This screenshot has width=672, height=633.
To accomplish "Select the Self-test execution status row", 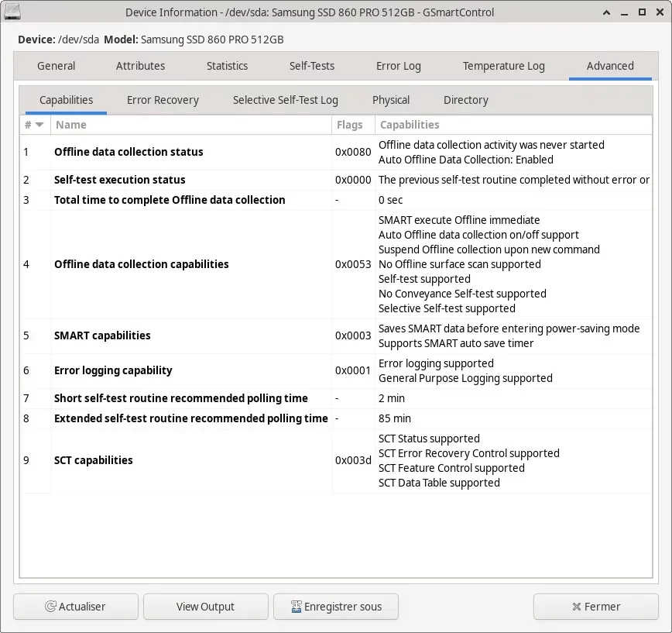I will (336, 180).
